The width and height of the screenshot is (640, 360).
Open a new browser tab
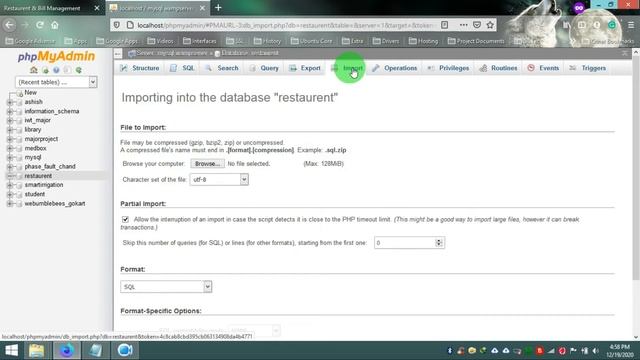pyautogui.click(x=218, y=7)
